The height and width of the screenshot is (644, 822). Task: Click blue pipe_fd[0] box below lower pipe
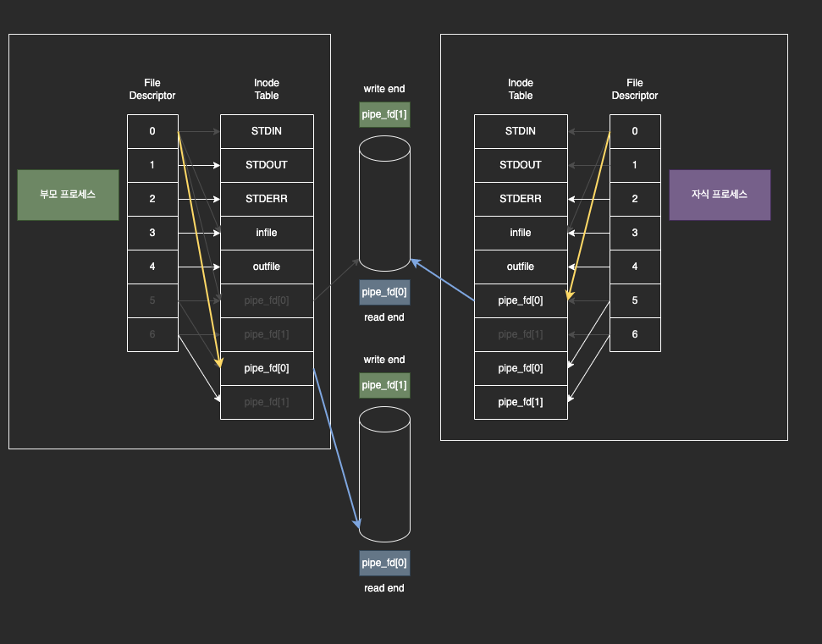[x=384, y=563]
